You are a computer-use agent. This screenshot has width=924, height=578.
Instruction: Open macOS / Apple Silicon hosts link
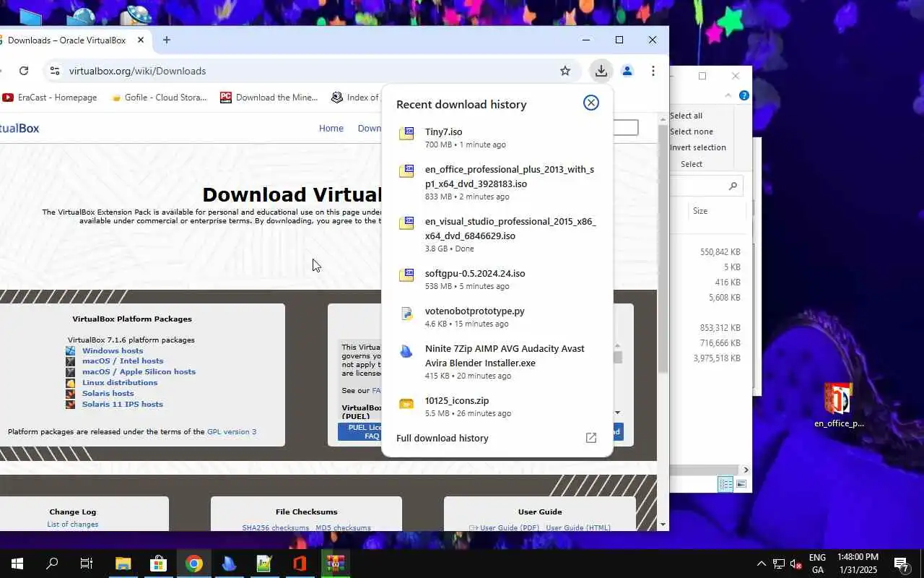pos(139,371)
